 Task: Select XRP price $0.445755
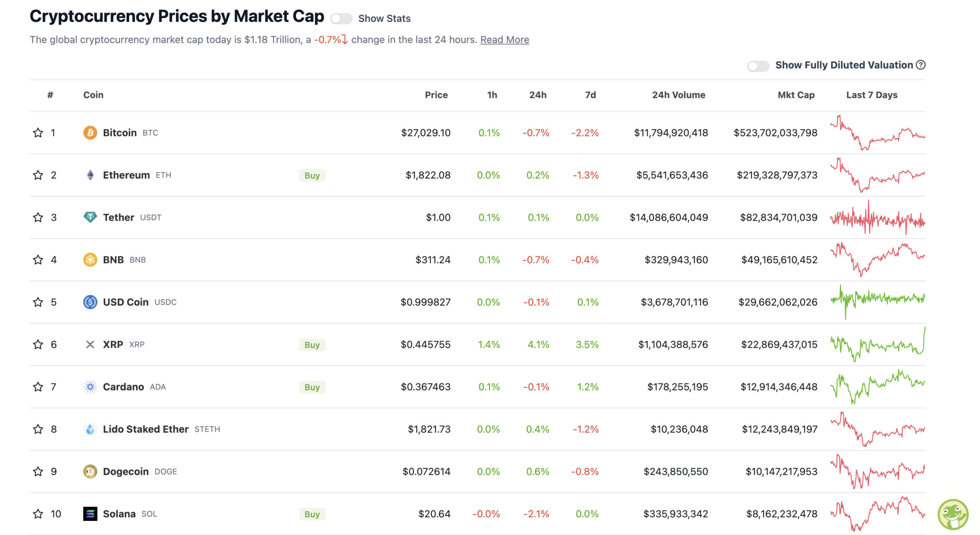click(425, 344)
